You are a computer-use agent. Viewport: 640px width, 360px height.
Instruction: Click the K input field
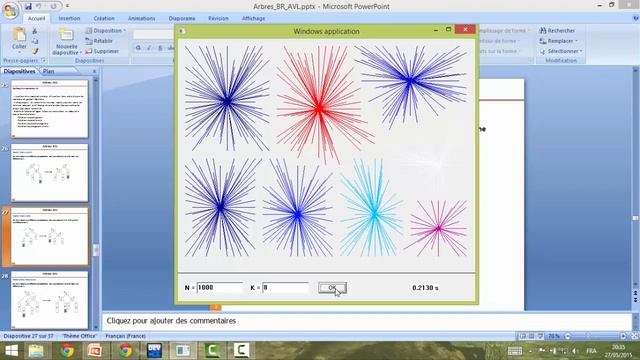tap(285, 288)
